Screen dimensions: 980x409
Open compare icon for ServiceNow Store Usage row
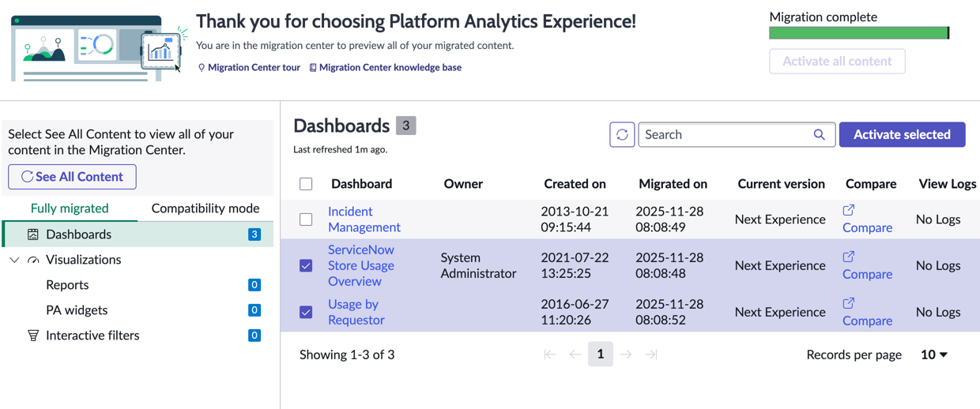coord(849,257)
